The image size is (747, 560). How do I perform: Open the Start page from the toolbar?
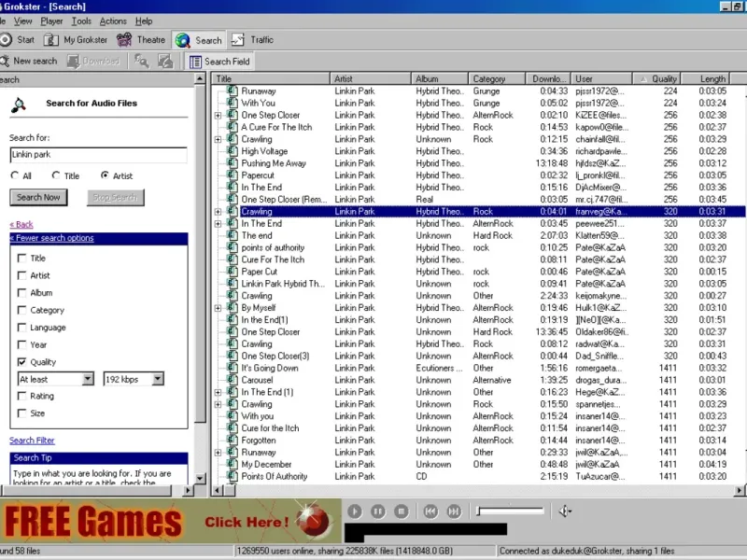[x=18, y=40]
